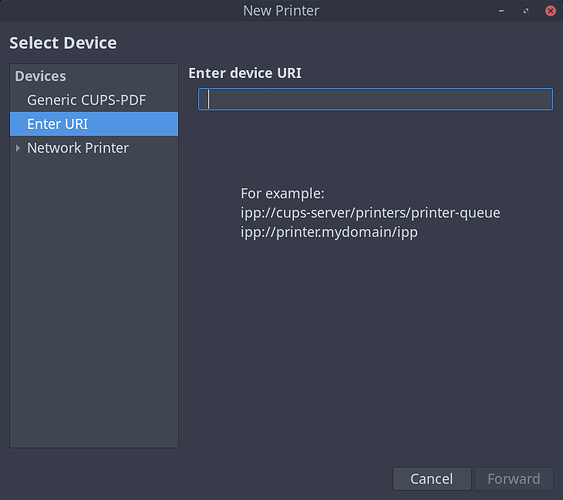Click the Cancel button
Image resolution: width=563 pixels, height=500 pixels.
(x=432, y=478)
